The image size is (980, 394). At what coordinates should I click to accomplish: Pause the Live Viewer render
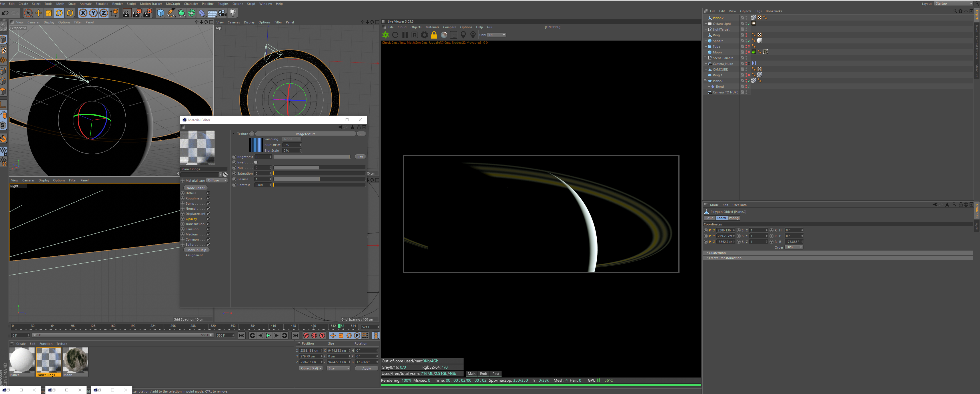click(x=405, y=35)
